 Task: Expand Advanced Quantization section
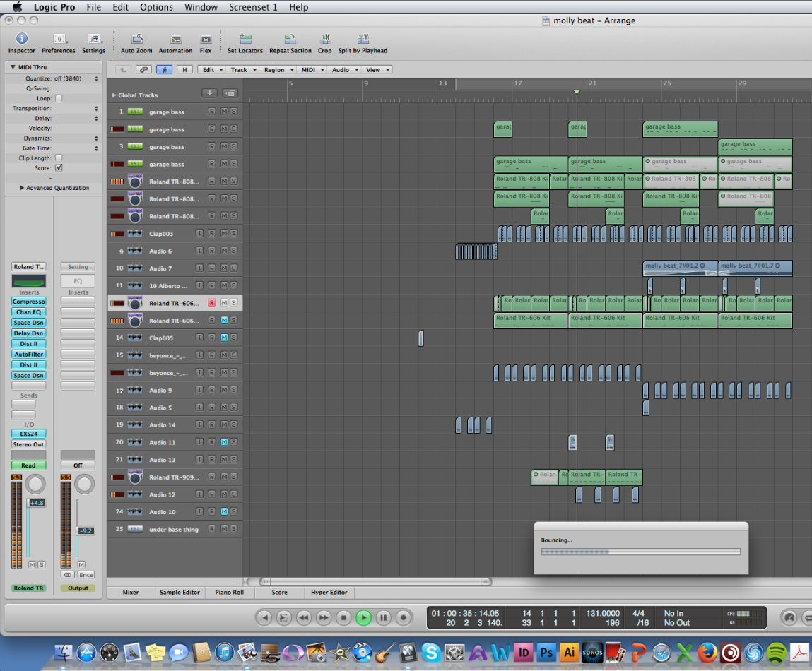click(x=22, y=188)
